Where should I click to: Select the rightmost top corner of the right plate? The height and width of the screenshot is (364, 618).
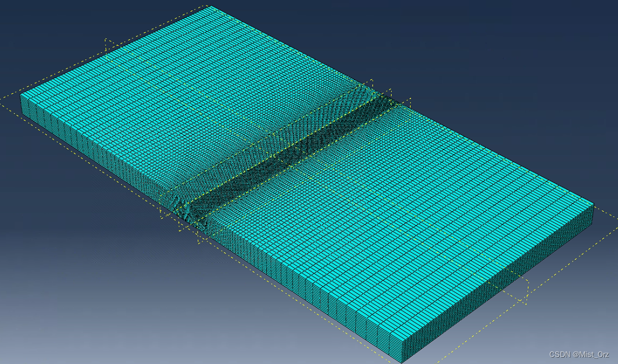(594, 203)
